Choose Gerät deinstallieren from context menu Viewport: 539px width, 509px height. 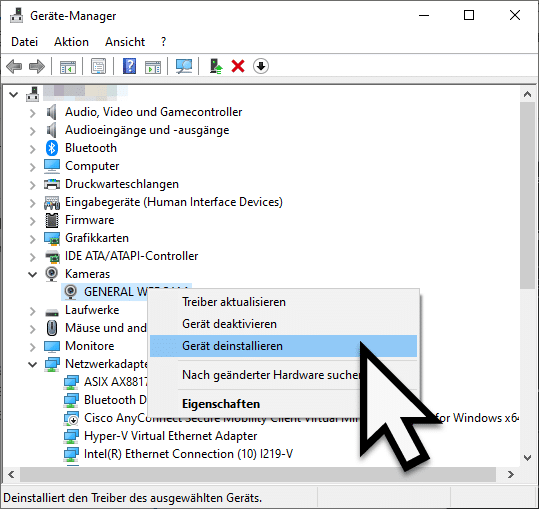click(x=284, y=346)
